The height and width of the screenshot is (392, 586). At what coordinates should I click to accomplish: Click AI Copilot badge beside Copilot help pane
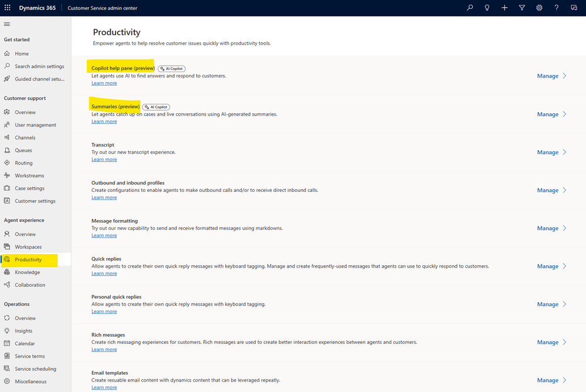point(171,69)
